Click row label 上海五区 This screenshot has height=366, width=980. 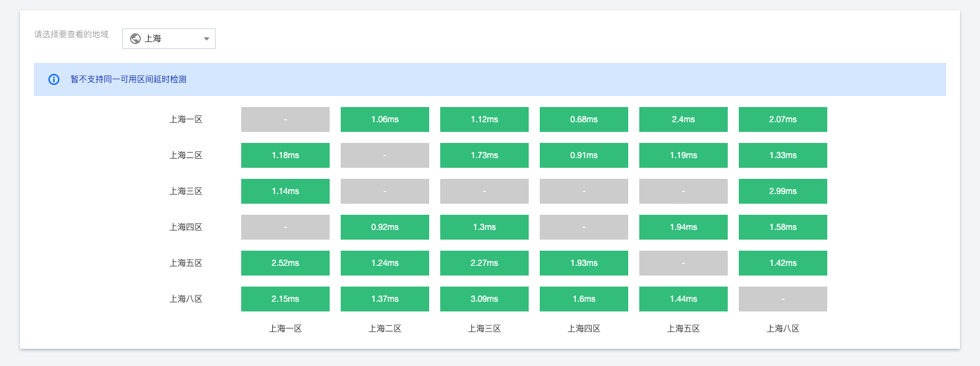pyautogui.click(x=186, y=263)
